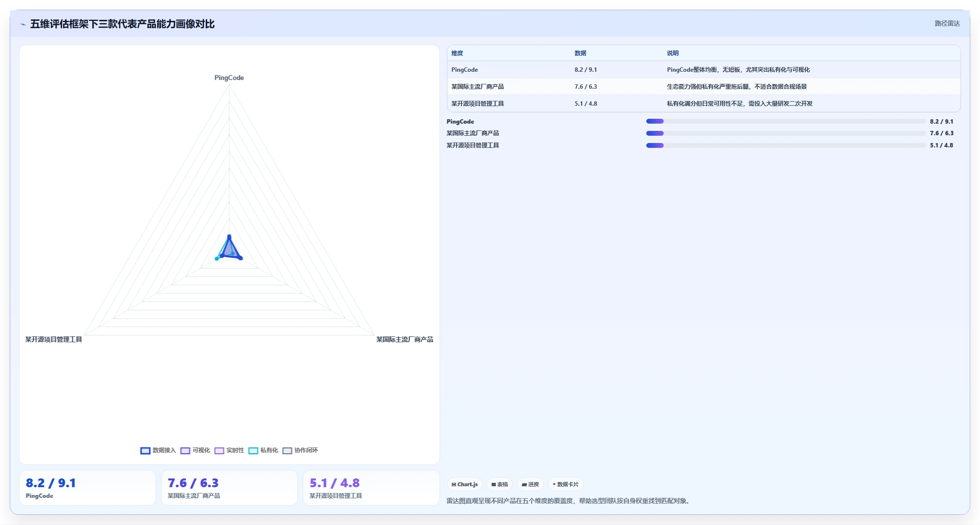
Task: Click the 5.1 / 4.8 value beside progress bar
Action: tap(942, 145)
